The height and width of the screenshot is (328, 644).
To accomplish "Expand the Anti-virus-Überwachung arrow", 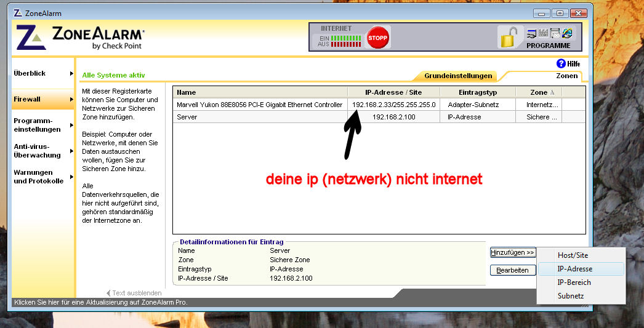I will coord(71,151).
